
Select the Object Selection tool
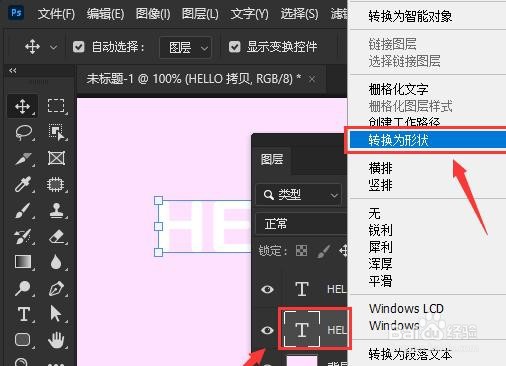(x=57, y=132)
